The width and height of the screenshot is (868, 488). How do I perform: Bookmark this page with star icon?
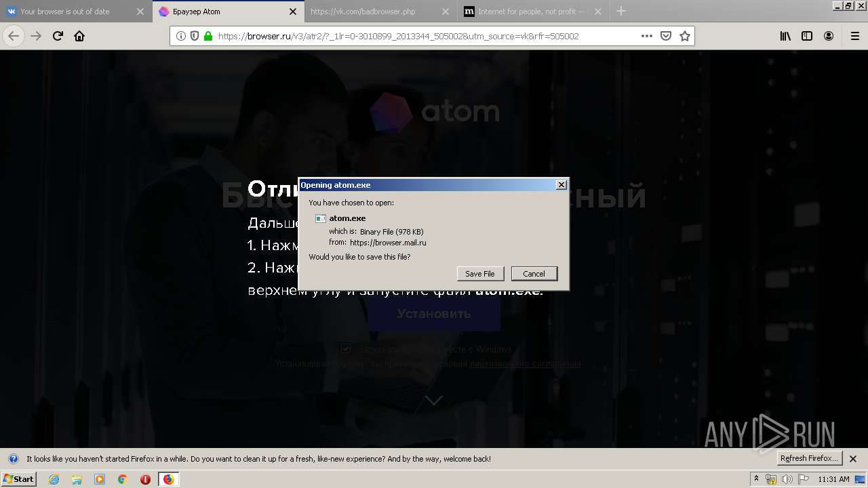[x=685, y=36]
